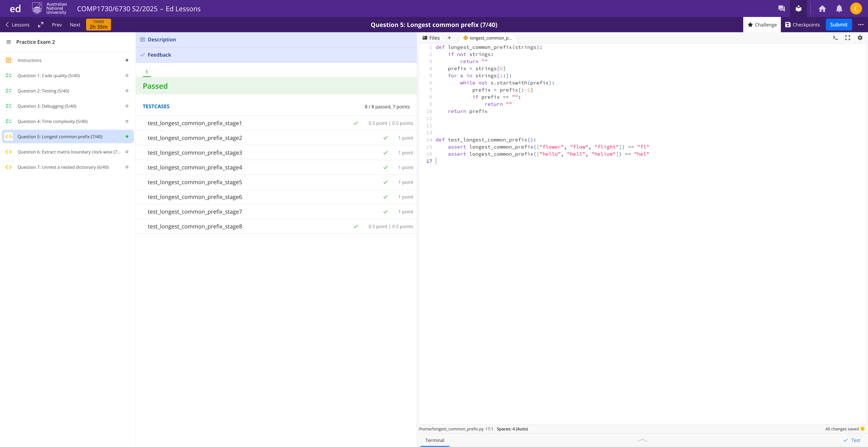Open user avatar C menu
Screen dimensions: 868x447
(856, 8)
